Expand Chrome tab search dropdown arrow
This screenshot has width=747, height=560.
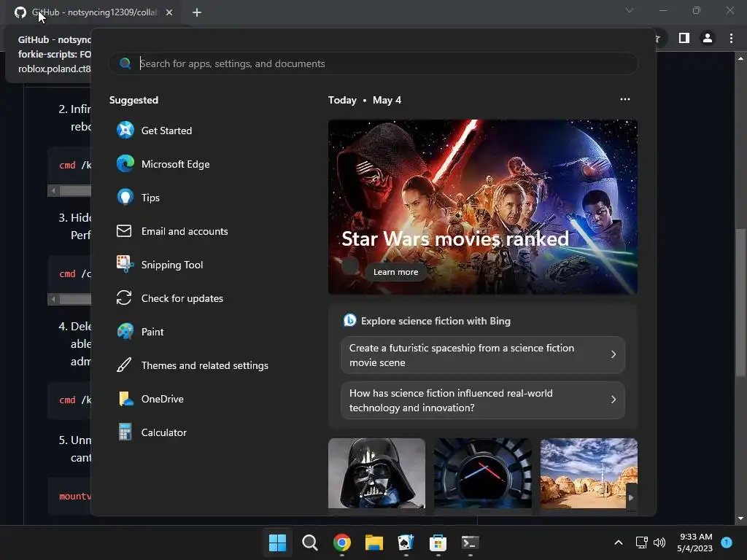[630, 10]
